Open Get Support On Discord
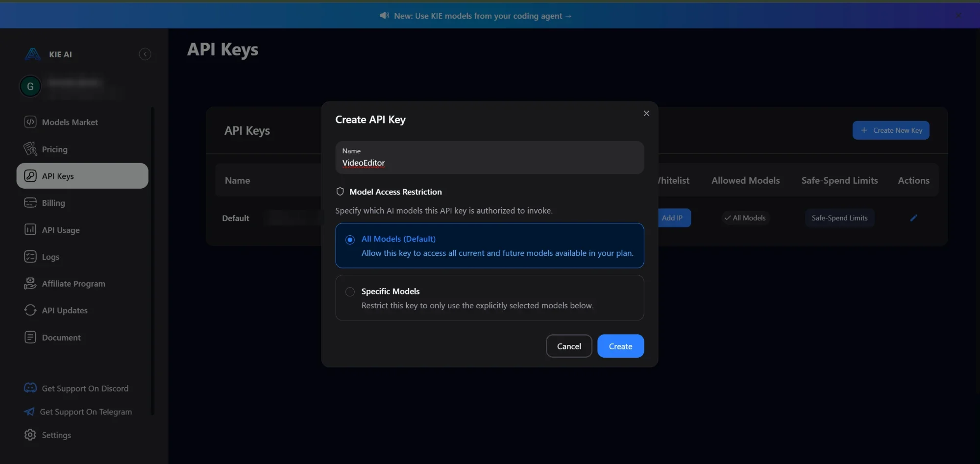980x464 pixels. (x=85, y=389)
